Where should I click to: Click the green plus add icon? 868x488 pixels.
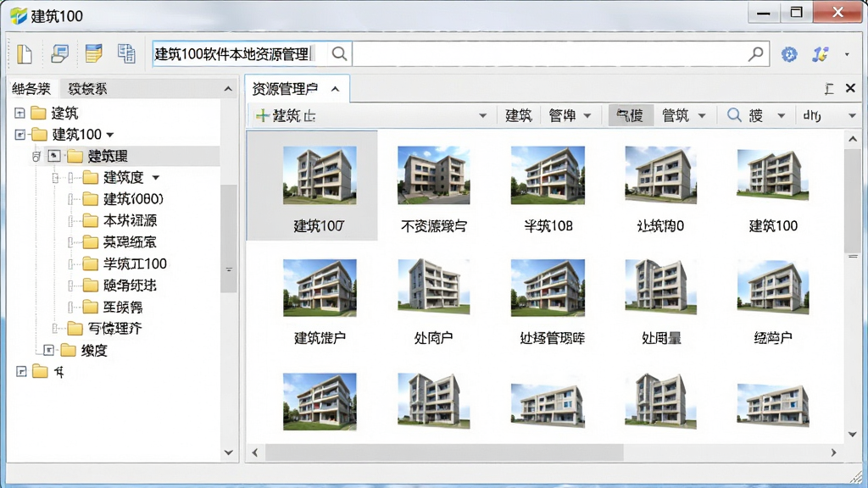(262, 115)
